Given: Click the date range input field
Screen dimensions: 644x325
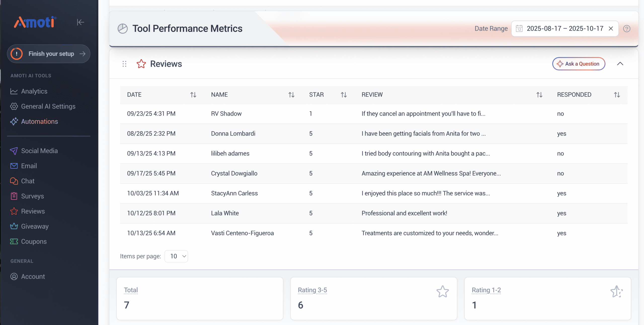Looking at the screenshot, I should coord(565,29).
